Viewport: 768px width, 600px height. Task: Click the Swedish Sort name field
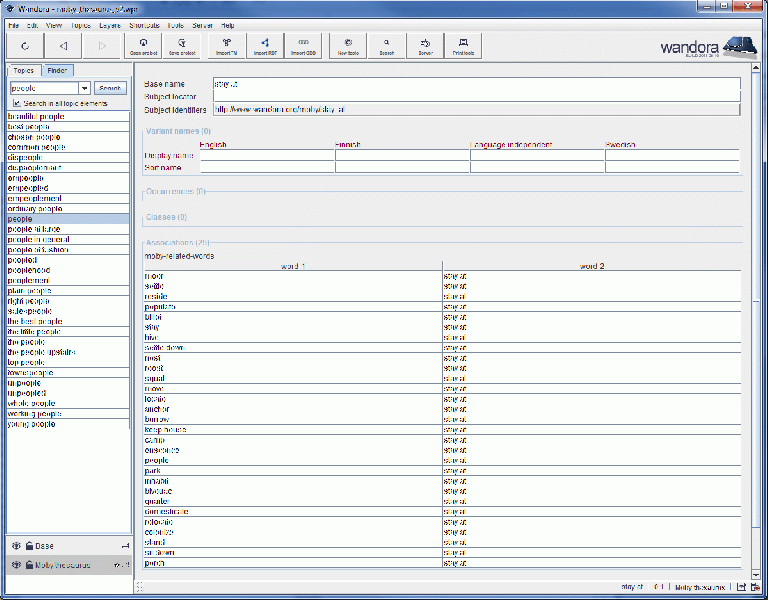tap(672, 168)
